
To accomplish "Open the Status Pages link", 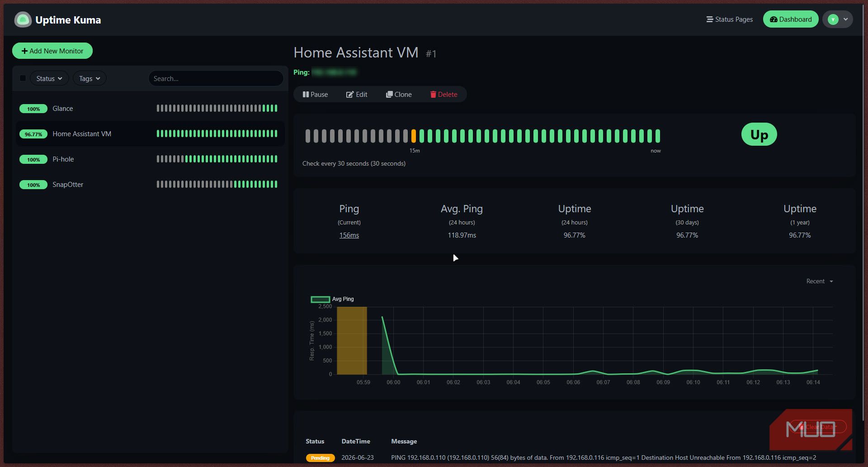I will point(730,19).
